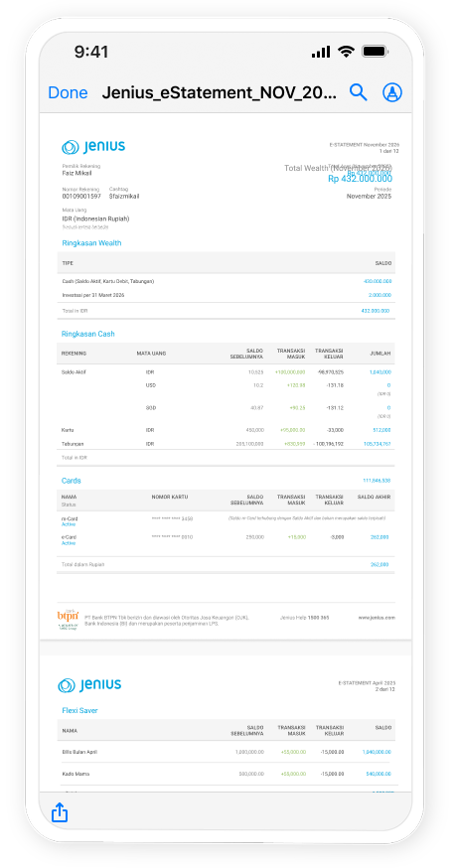
Task: Click the Jenius logo on page two
Action: pyautogui.click(x=89, y=685)
